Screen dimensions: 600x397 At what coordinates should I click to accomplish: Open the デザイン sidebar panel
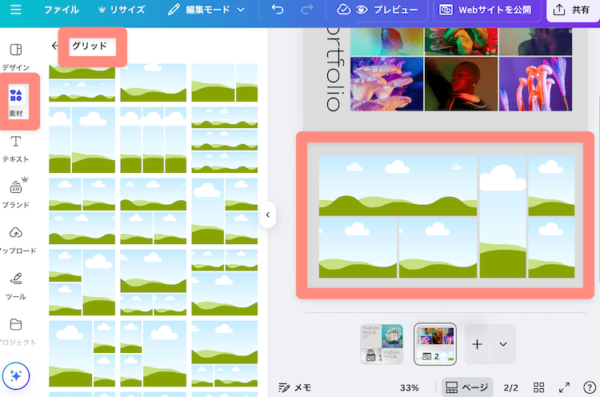click(x=16, y=57)
